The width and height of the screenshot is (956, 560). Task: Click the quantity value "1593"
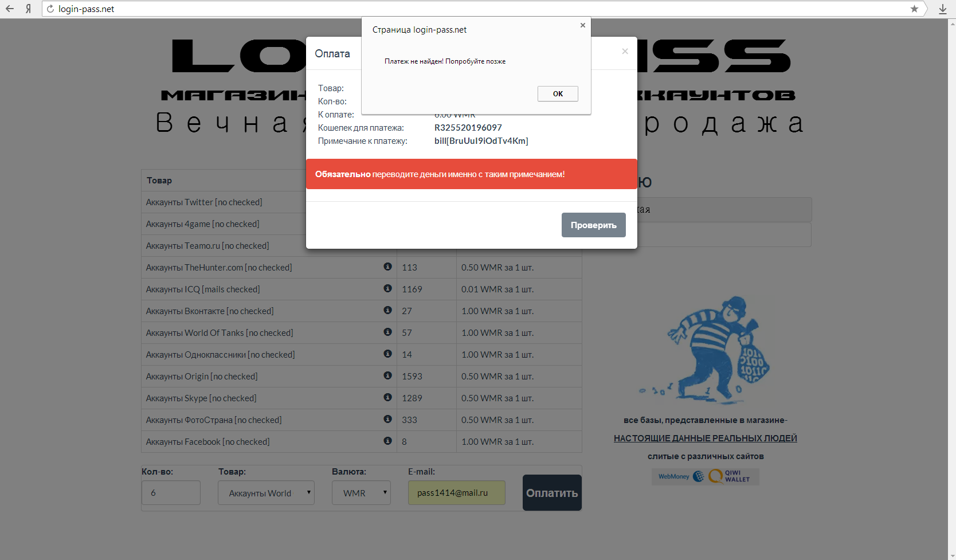412,377
